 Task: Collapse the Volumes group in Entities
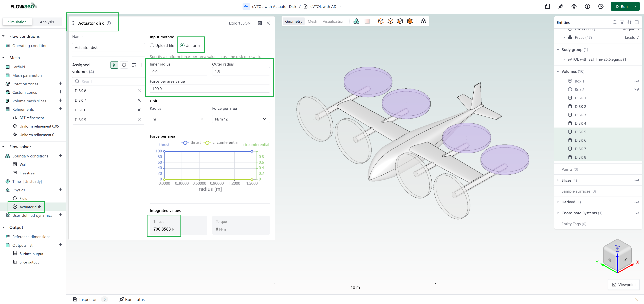coord(558,71)
